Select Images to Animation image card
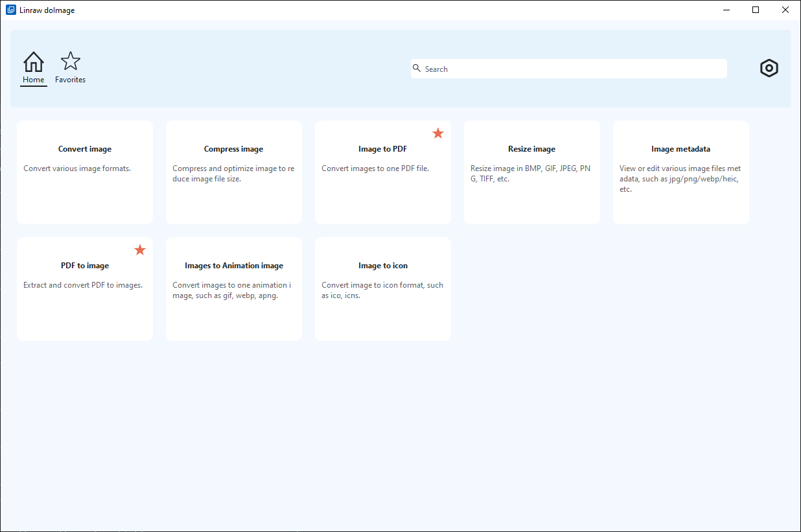Viewport: 801px width, 532px height. pos(234,289)
